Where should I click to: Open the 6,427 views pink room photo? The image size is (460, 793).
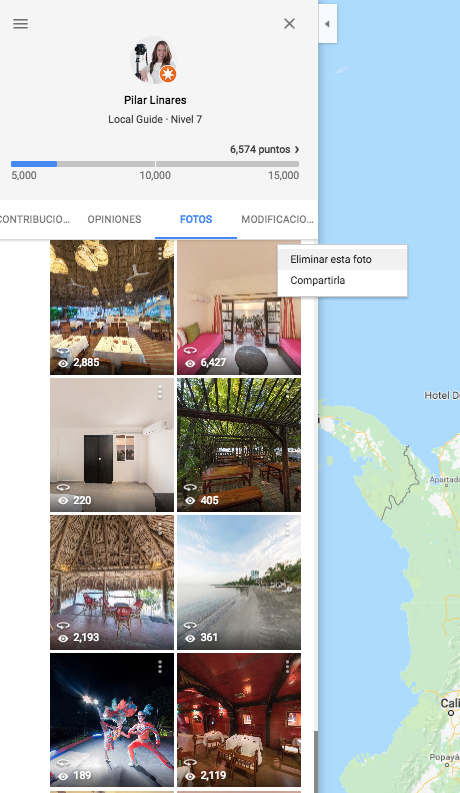pyautogui.click(x=239, y=307)
